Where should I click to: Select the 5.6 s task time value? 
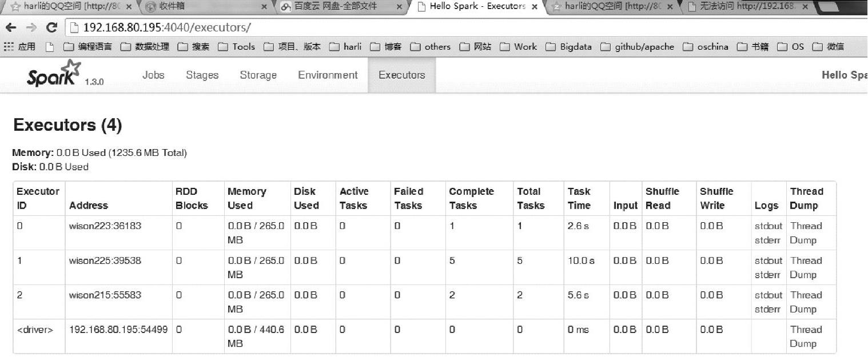(x=578, y=295)
